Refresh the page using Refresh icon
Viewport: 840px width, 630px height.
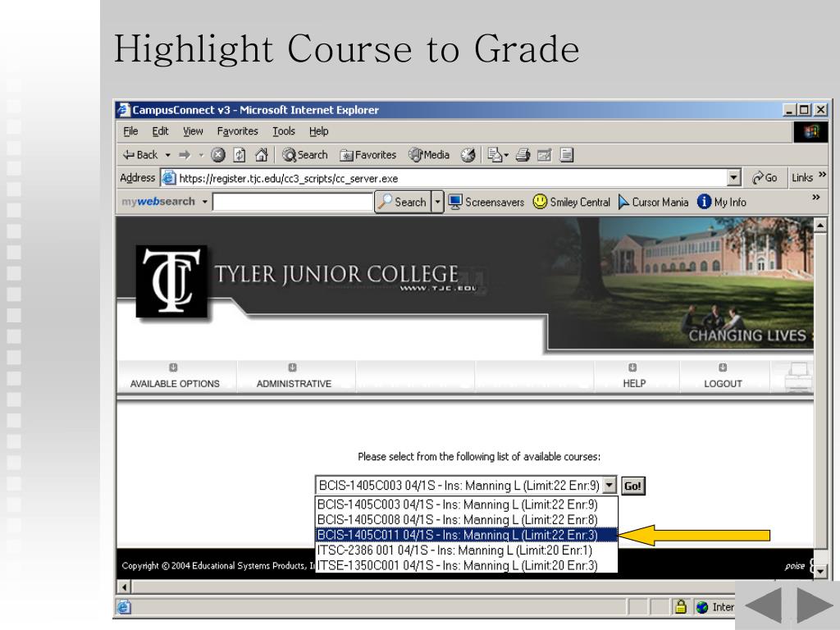(x=240, y=155)
